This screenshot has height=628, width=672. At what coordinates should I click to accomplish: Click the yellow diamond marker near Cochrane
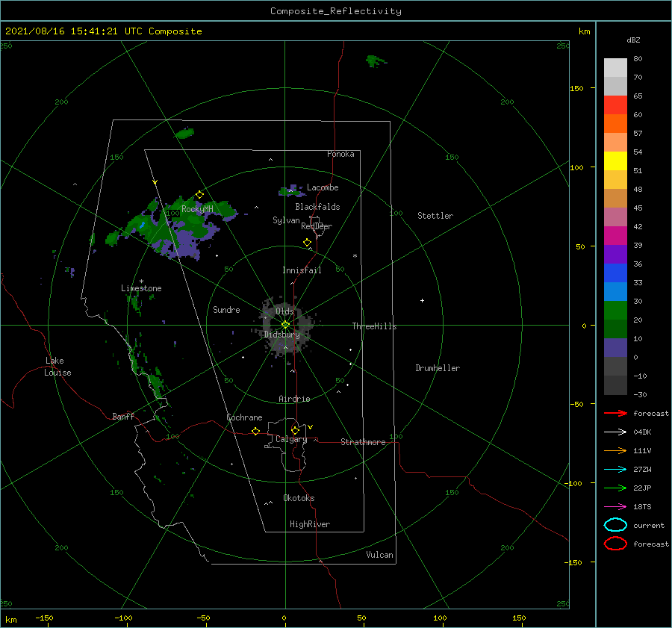point(255,432)
